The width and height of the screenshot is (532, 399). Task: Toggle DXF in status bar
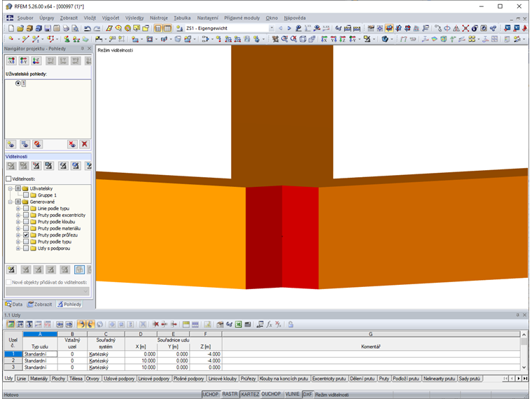coord(307,394)
